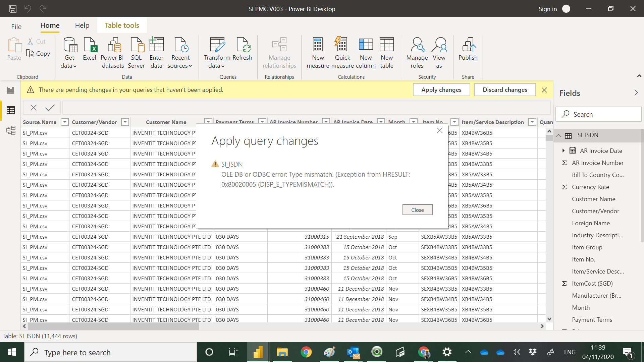Open Customer/Vendor column filter dropdown
The width and height of the screenshot is (644, 362).
pos(125,122)
